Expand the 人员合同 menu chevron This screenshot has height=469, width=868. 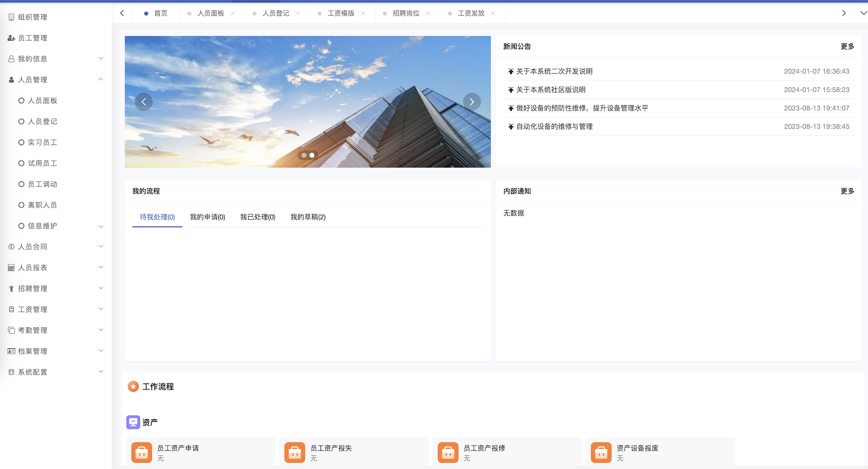[101, 246]
